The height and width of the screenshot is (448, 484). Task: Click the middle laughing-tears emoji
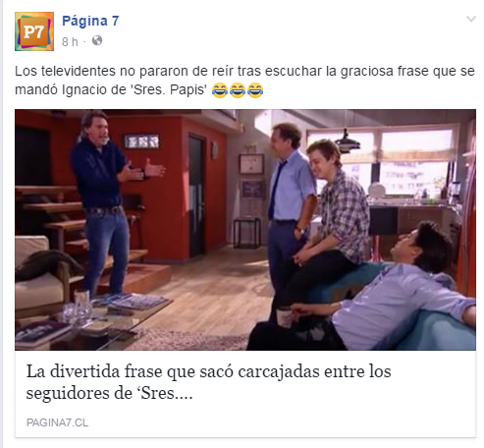pyautogui.click(x=238, y=90)
